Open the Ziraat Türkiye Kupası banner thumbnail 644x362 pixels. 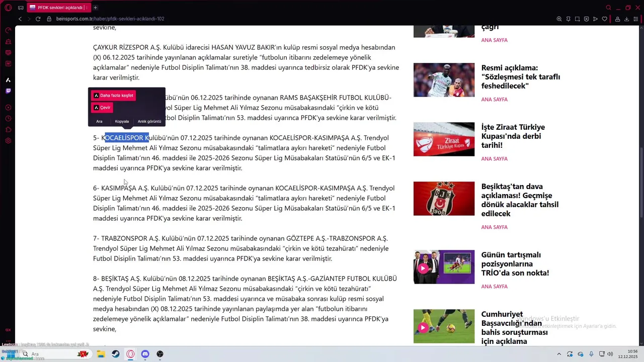pyautogui.click(x=444, y=139)
